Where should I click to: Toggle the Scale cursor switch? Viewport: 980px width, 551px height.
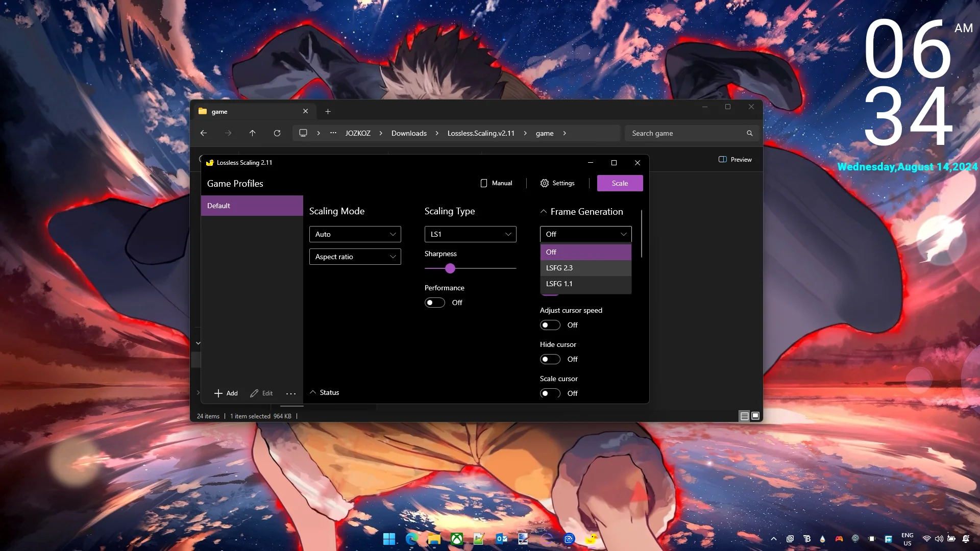(x=550, y=393)
